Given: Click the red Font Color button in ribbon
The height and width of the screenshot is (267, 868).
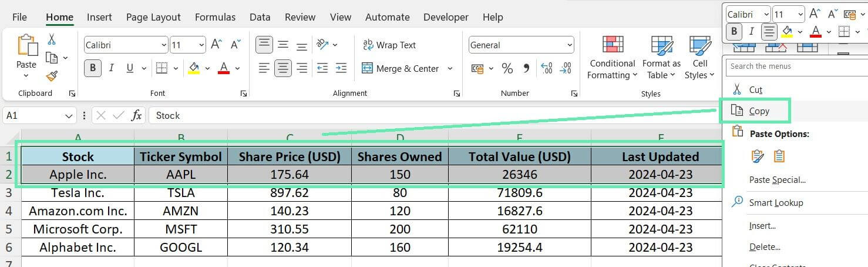Looking at the screenshot, I should 224,68.
